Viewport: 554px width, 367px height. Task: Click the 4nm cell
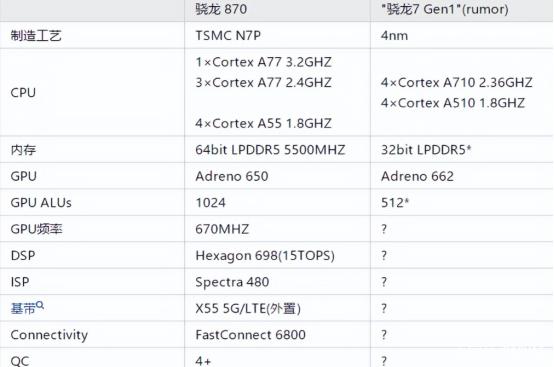394,36
